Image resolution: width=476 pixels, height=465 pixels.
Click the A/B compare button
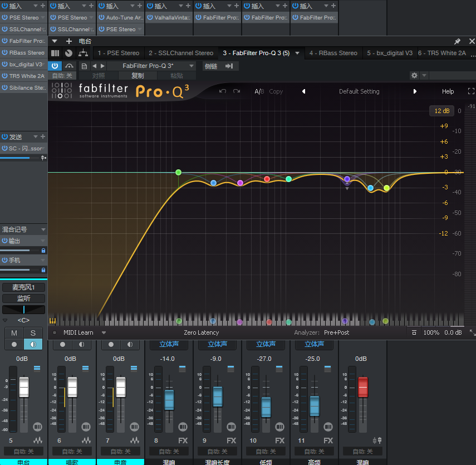(259, 91)
